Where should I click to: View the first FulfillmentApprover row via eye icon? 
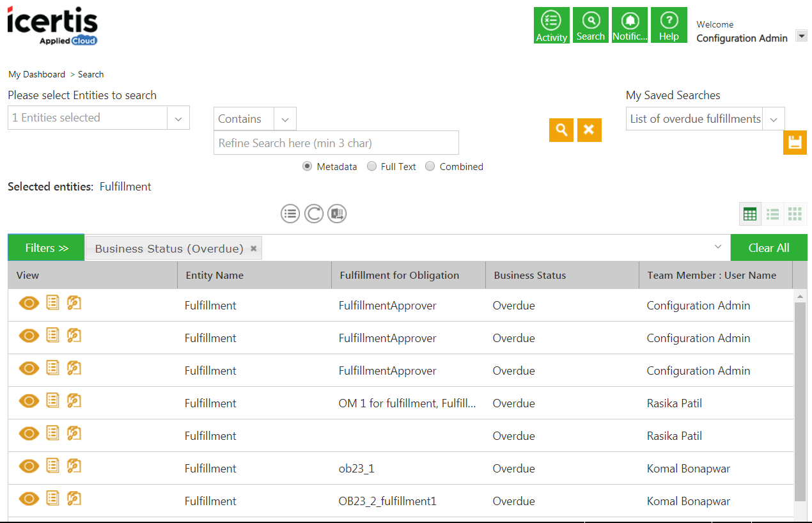pyautogui.click(x=29, y=304)
